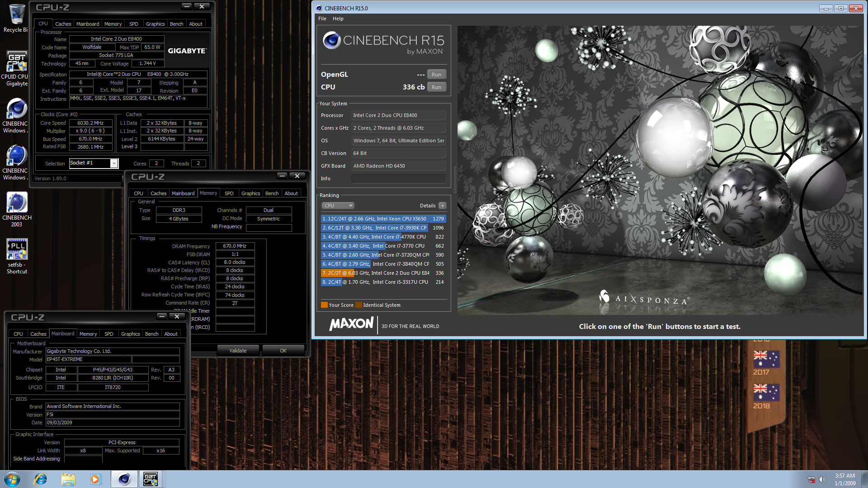
Task: Open About tab in the Memory CPU-Z window
Action: coord(291,193)
